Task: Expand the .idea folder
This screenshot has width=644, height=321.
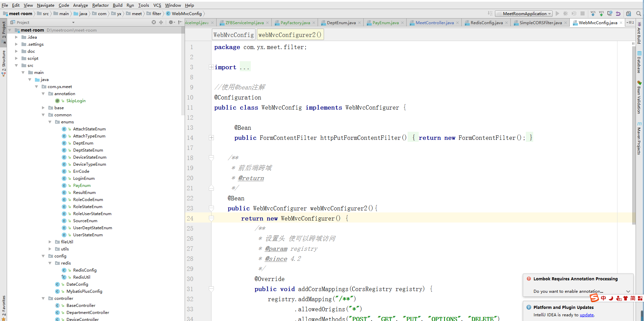Action: click(x=16, y=37)
